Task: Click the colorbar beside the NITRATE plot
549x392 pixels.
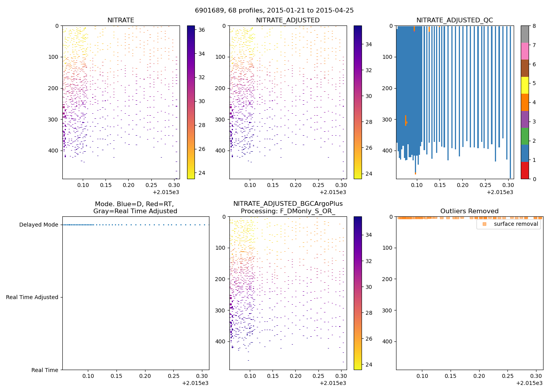Action: [191, 102]
